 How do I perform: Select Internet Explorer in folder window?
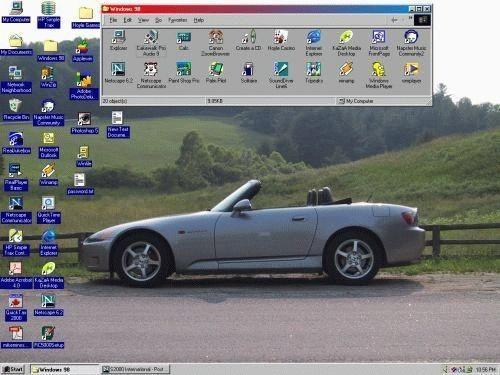click(314, 43)
